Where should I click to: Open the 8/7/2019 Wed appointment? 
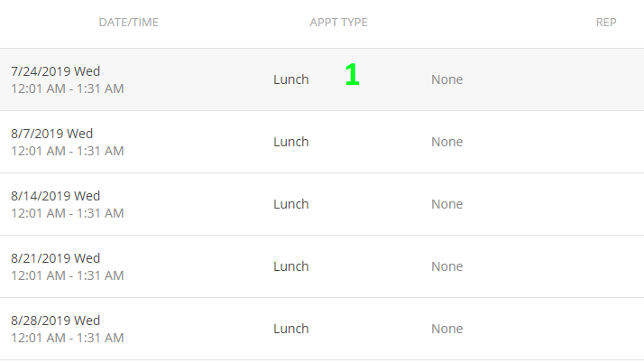point(51,134)
